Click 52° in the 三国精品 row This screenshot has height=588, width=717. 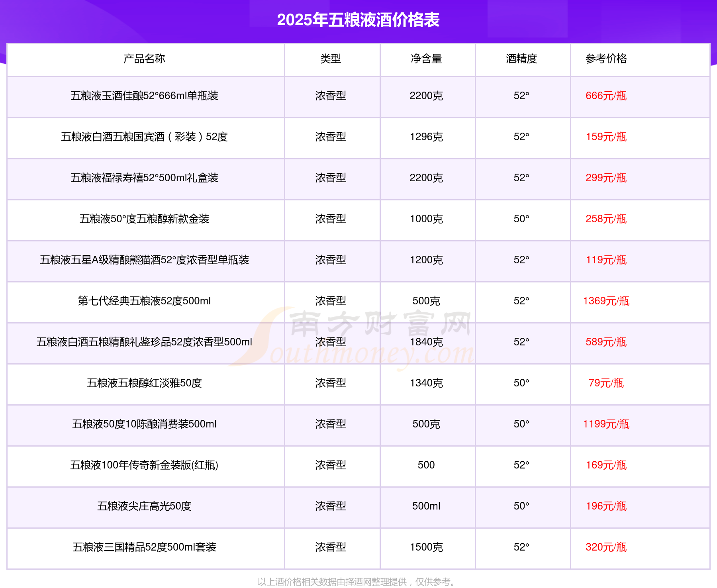(521, 547)
